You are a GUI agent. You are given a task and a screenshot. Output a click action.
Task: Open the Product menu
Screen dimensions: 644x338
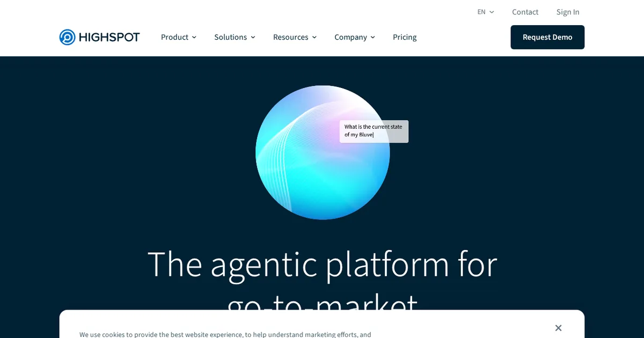(x=179, y=37)
